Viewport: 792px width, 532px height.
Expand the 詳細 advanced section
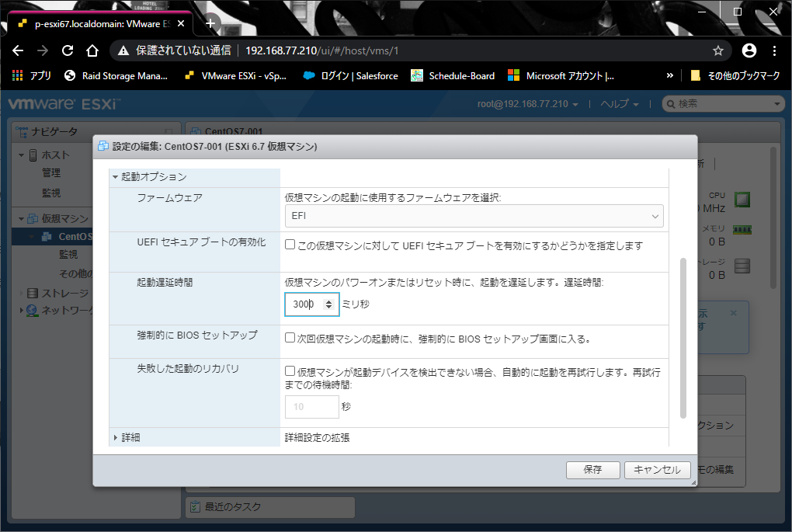tap(115, 437)
